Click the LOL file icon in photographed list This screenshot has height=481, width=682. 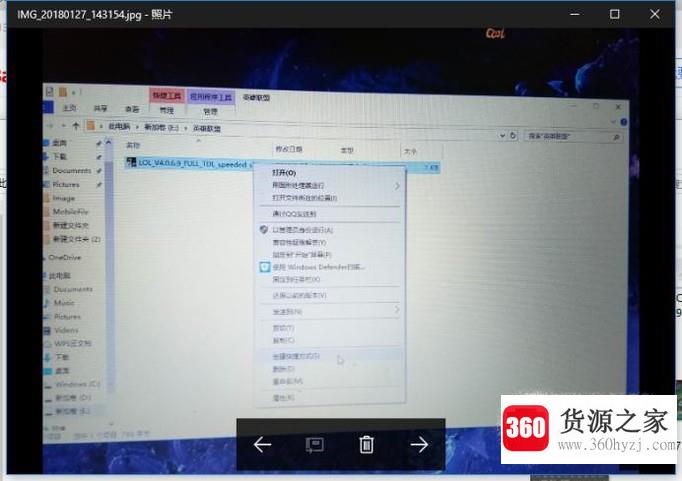click(x=131, y=162)
